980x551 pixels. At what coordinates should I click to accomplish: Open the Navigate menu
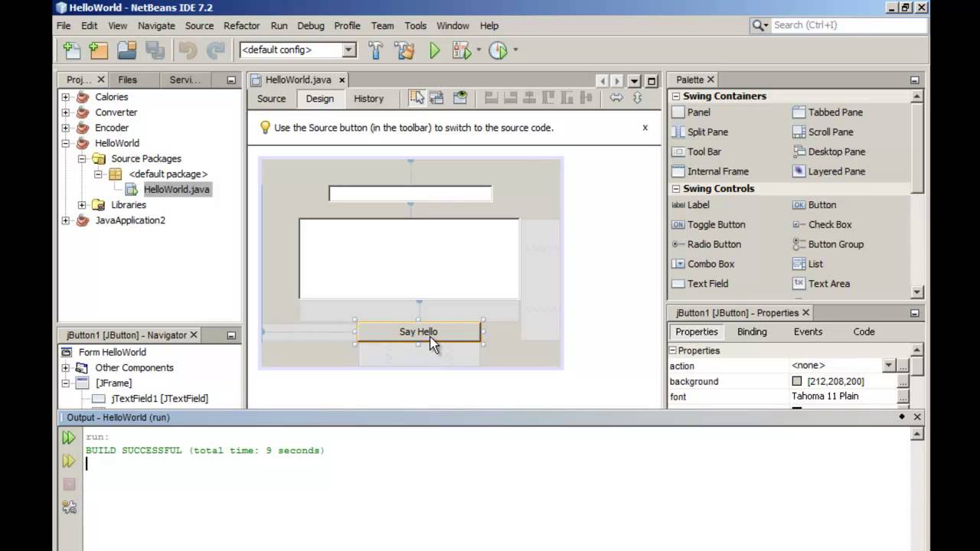click(156, 25)
